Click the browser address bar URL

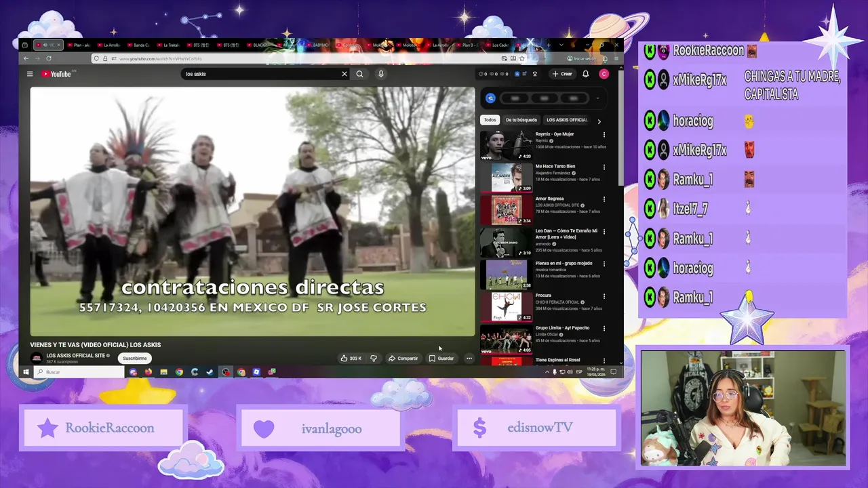(x=159, y=59)
